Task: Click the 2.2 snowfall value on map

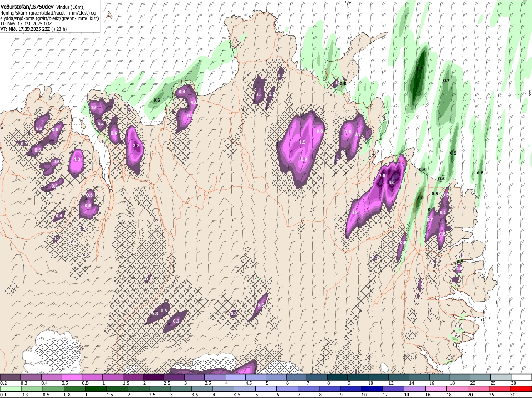Action: point(136,146)
